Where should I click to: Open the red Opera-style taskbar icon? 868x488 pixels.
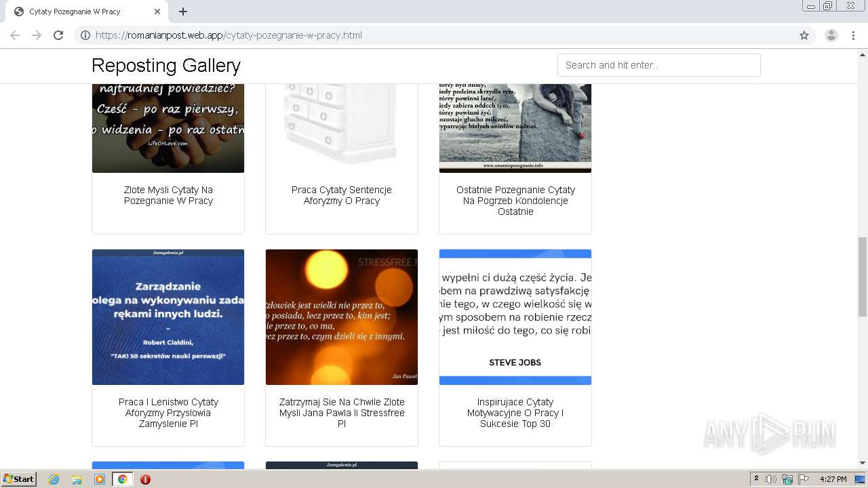click(x=145, y=479)
